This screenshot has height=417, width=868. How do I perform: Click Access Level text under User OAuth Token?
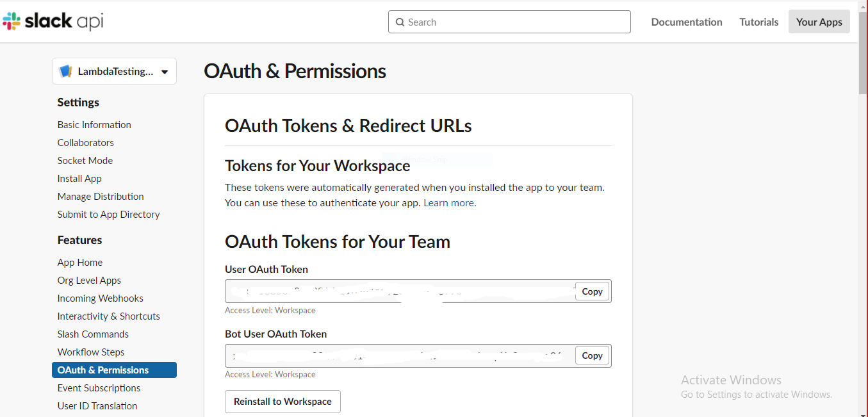point(270,311)
